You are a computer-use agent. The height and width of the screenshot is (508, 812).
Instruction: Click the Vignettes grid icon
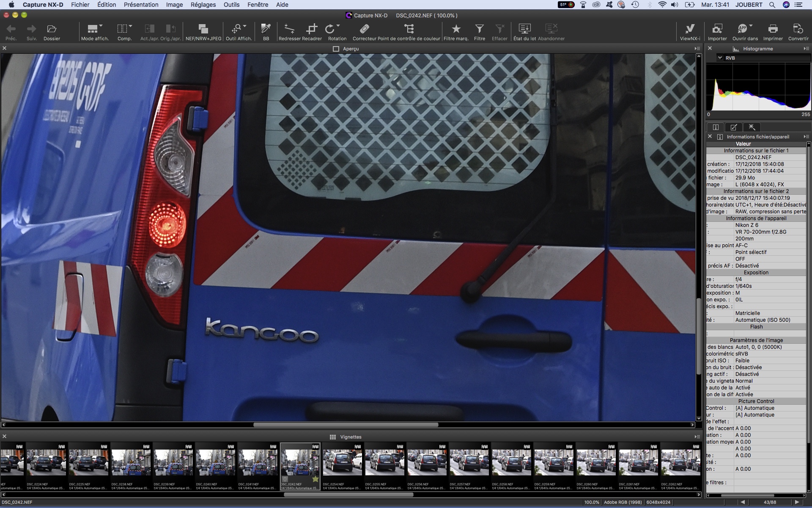click(x=333, y=437)
